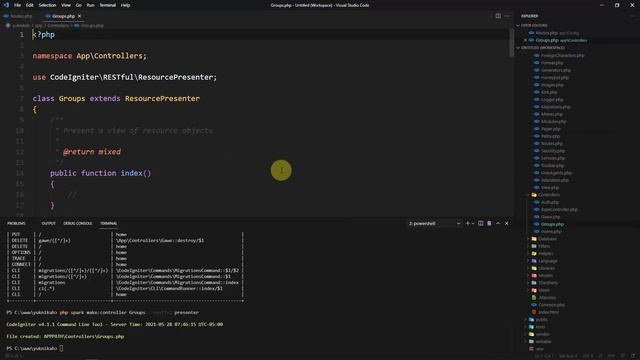Image resolution: width=640 pixels, height=360 pixels.
Task: Open Routes.php in Open Editors list
Action: tap(558, 33)
